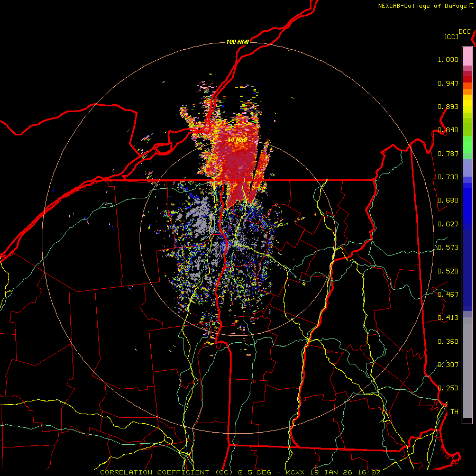Select the 0.947 scale value
This screenshot has width=476, height=476.
click(x=448, y=83)
